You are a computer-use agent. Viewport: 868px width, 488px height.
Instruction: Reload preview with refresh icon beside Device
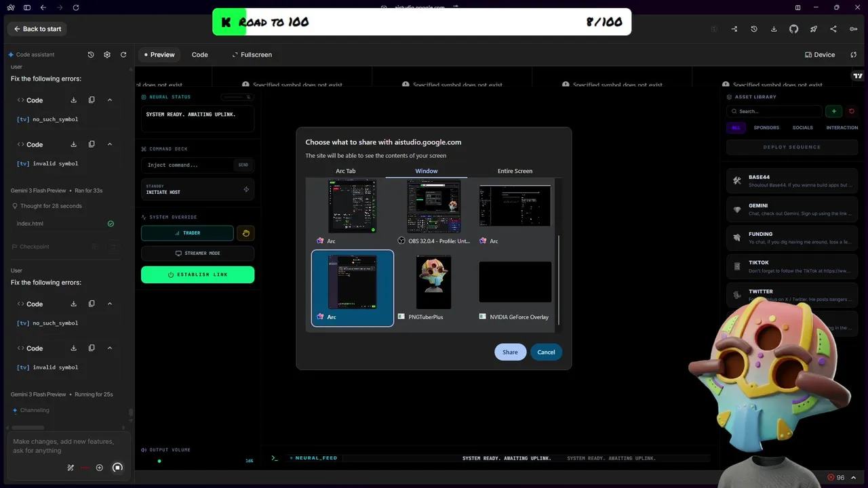[854, 54]
